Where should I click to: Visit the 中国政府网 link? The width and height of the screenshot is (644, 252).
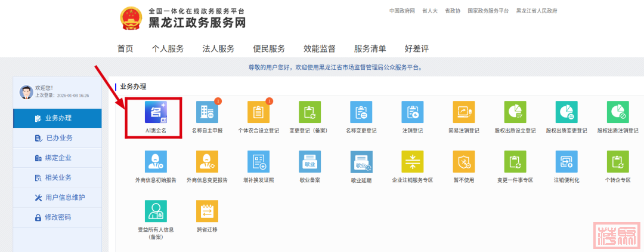402,11
